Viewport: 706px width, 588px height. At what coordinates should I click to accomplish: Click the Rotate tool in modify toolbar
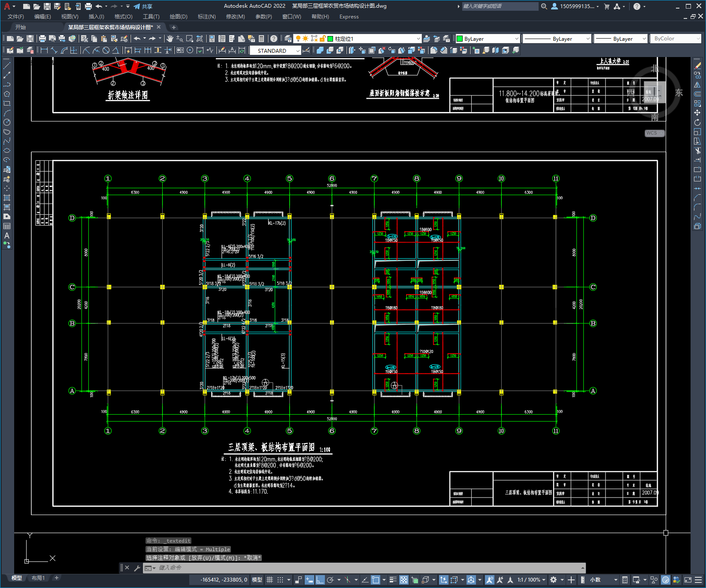pos(697,122)
